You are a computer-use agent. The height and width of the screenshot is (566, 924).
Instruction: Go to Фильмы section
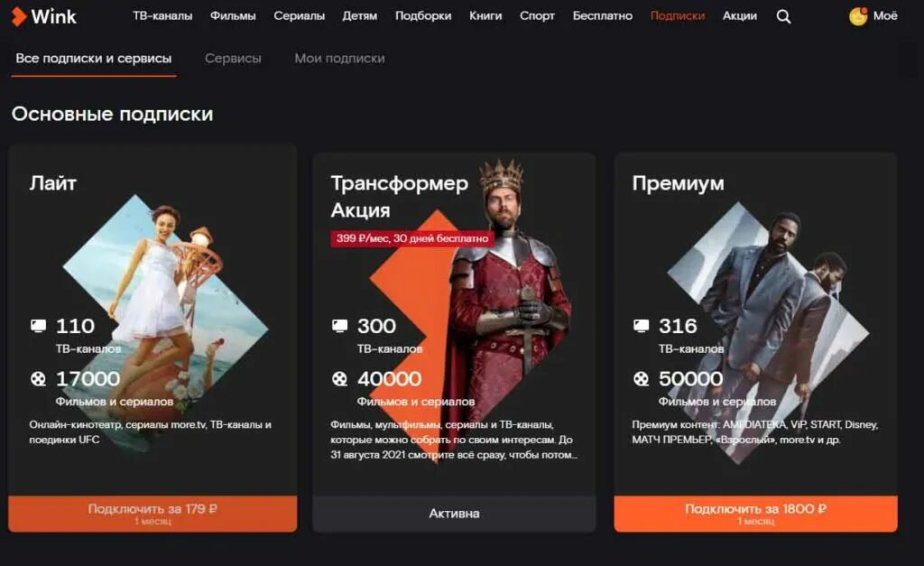(x=233, y=16)
